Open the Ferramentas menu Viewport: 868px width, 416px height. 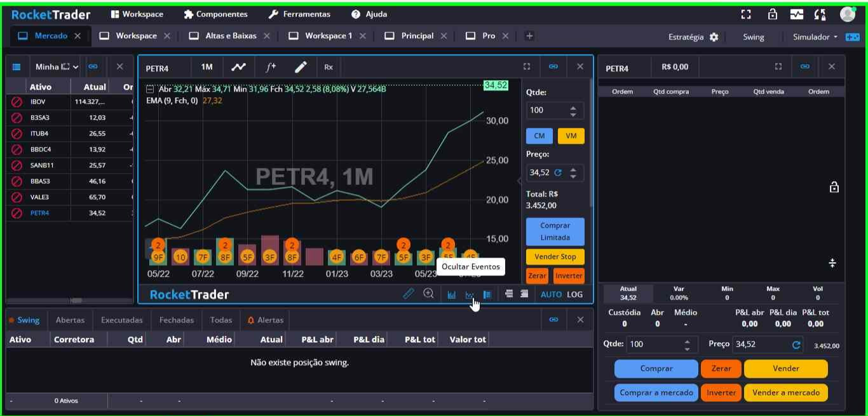tap(299, 14)
